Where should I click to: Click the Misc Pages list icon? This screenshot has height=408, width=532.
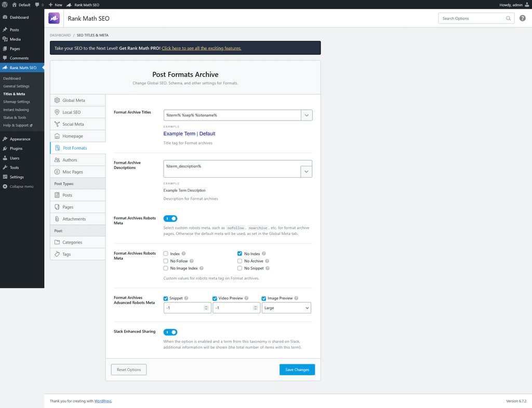pos(57,172)
